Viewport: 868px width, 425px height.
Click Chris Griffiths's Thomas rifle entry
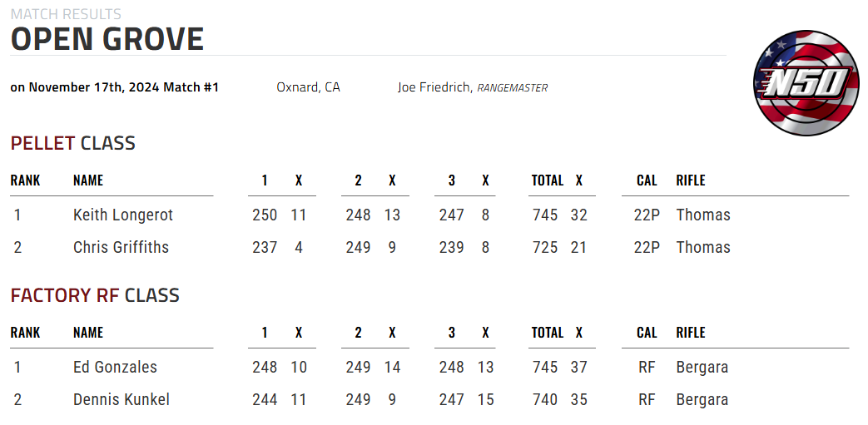703,247
